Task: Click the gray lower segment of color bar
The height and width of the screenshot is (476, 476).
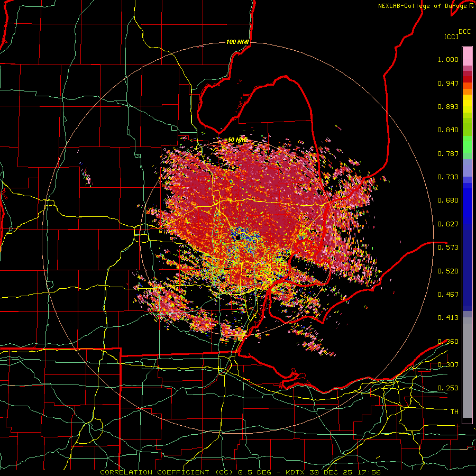Action: tap(467, 368)
